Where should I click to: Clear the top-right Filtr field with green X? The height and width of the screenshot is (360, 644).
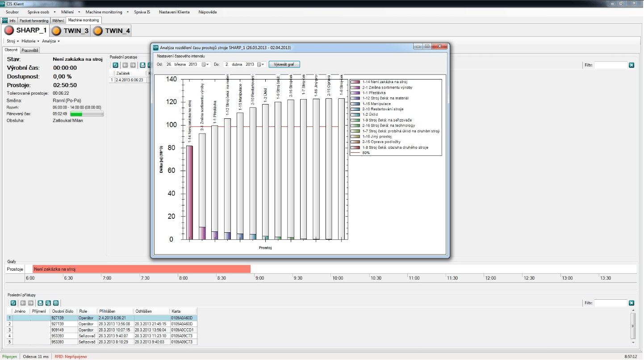[631, 65]
